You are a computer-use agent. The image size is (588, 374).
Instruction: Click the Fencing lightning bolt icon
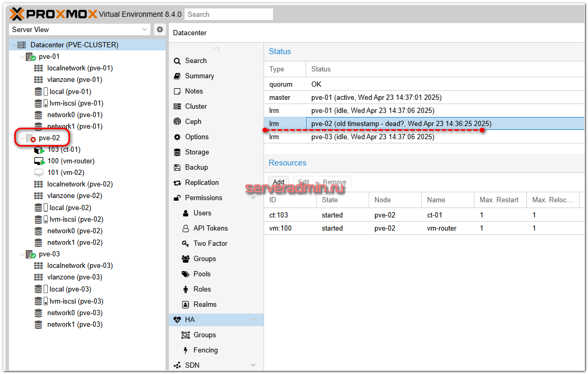(185, 350)
